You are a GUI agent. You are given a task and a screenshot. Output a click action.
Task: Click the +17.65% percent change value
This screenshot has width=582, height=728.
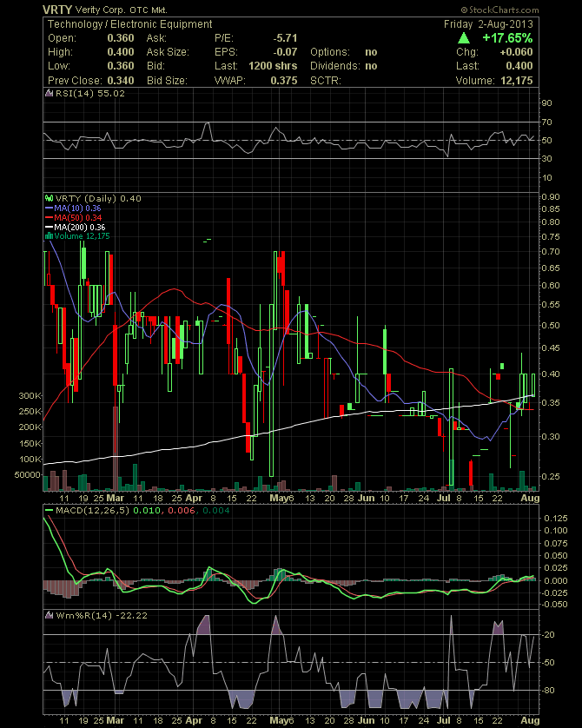click(x=508, y=38)
